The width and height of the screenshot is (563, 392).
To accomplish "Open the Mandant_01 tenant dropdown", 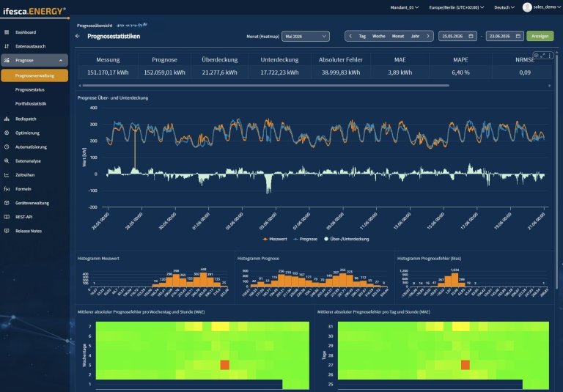I will 405,7.
